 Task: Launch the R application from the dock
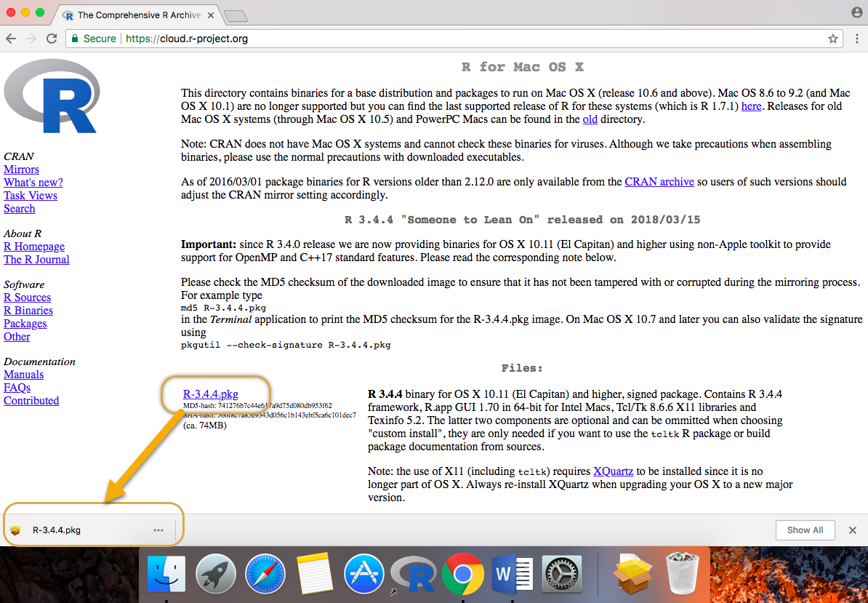coord(413,573)
